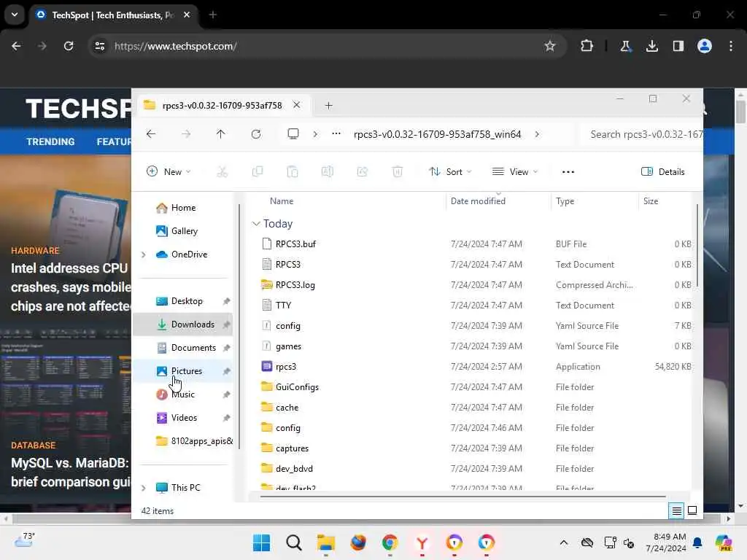747x560 pixels.
Task: Click the browser page vertical scrollbar
Action: click(740, 111)
